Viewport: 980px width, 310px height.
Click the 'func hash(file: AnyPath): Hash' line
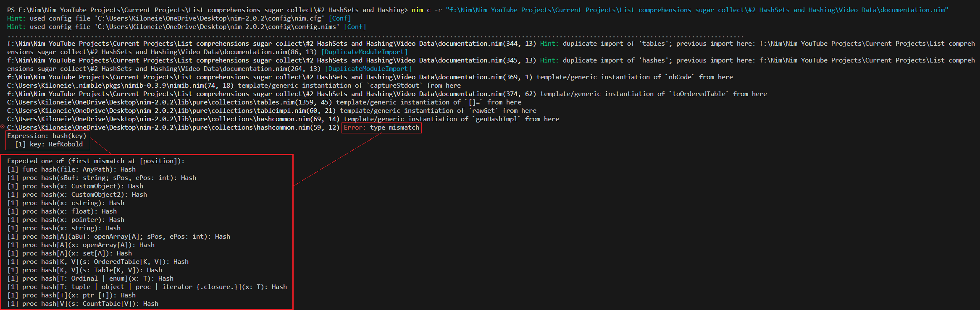71,169
